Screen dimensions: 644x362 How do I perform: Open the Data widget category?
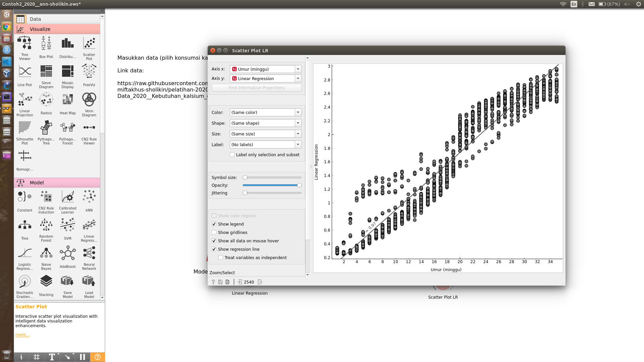(57, 19)
